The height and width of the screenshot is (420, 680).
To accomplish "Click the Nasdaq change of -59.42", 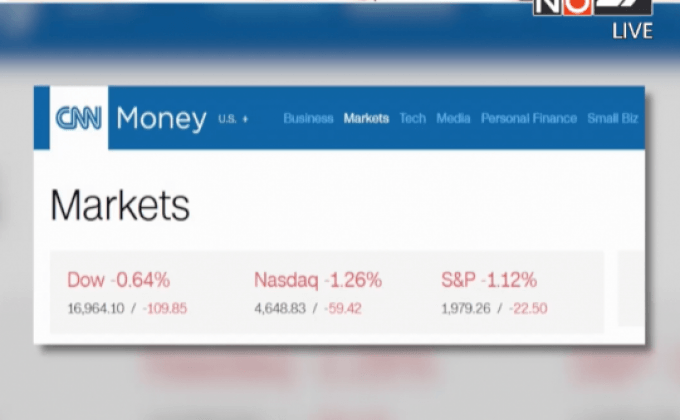I will (341, 308).
